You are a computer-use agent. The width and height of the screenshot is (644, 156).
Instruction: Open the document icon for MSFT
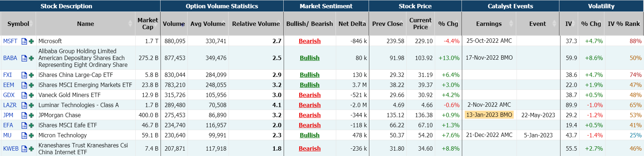click(24, 41)
